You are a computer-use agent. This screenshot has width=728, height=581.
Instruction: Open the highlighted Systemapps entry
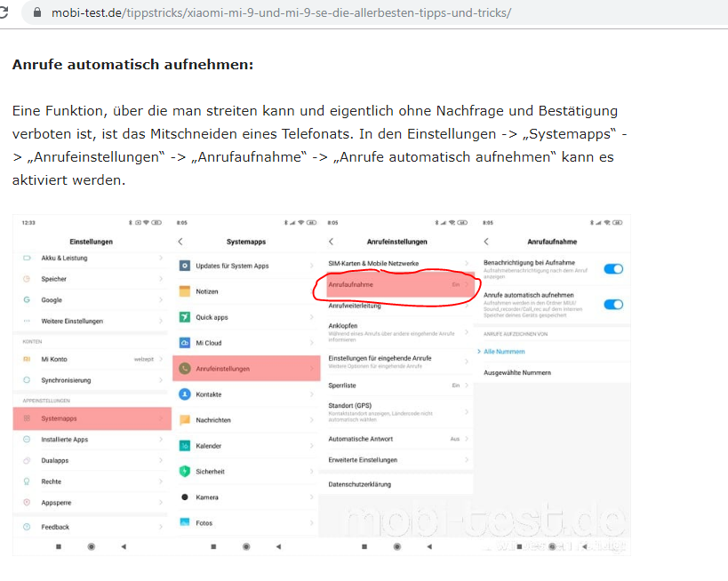coord(92,418)
